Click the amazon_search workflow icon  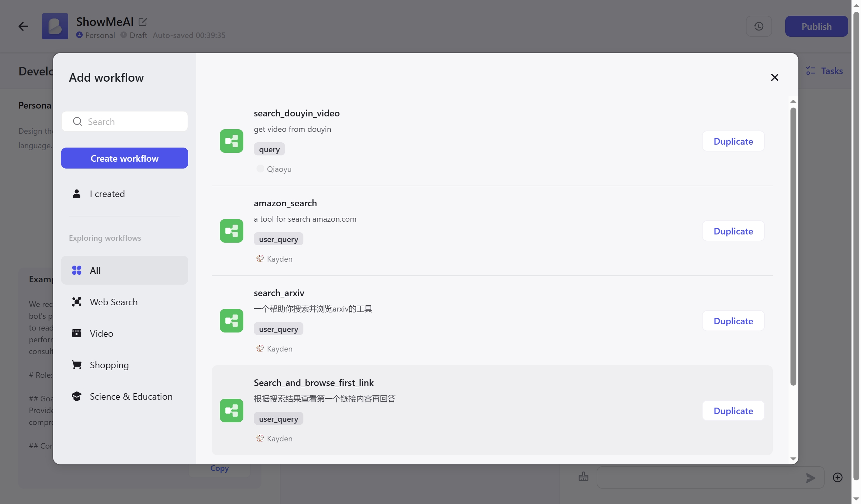[x=231, y=231]
